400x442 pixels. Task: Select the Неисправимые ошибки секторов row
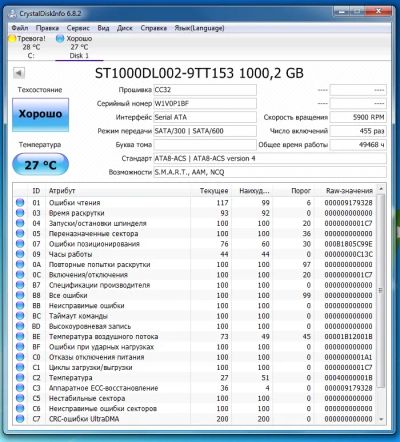tap(195, 408)
